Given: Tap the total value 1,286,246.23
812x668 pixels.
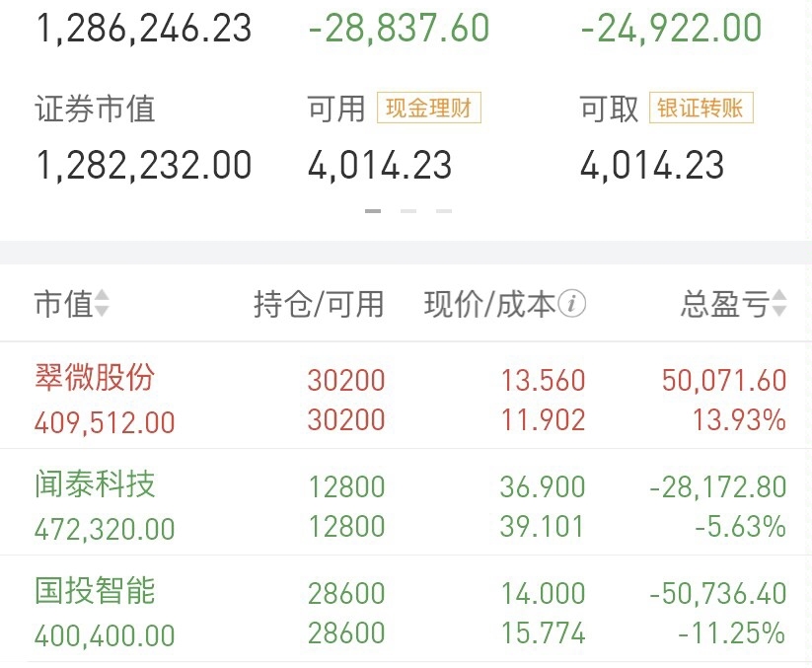Looking at the screenshot, I should pos(144,28).
